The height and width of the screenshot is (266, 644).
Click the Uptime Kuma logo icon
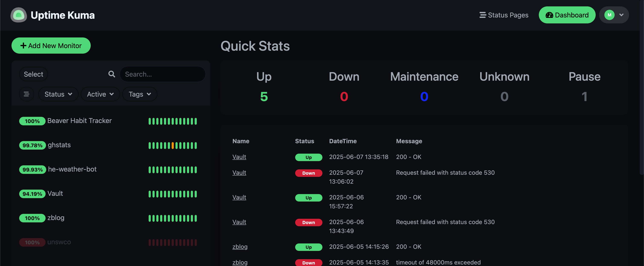pyautogui.click(x=19, y=15)
